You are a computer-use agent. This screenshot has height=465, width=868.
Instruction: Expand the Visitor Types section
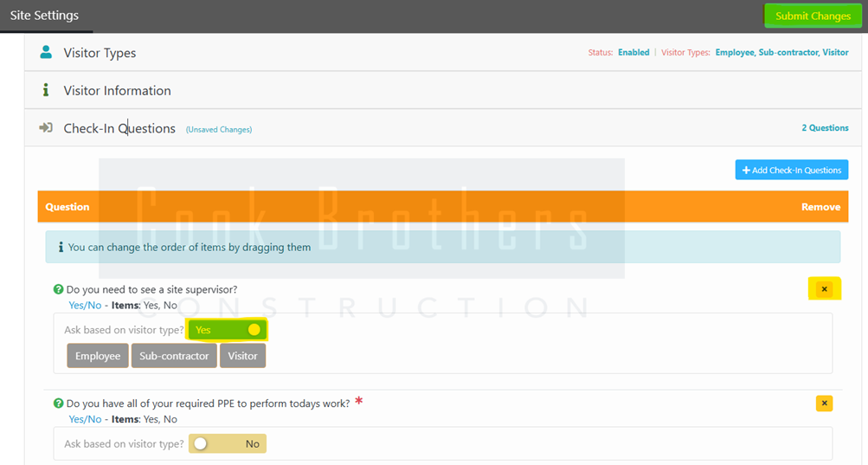point(443,53)
